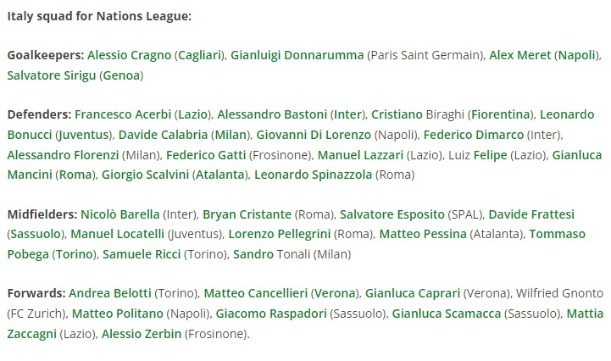Image resolution: width=611 pixels, height=361 pixels.
Task: Open the Gianluca Scamacca link
Action: click(446, 313)
